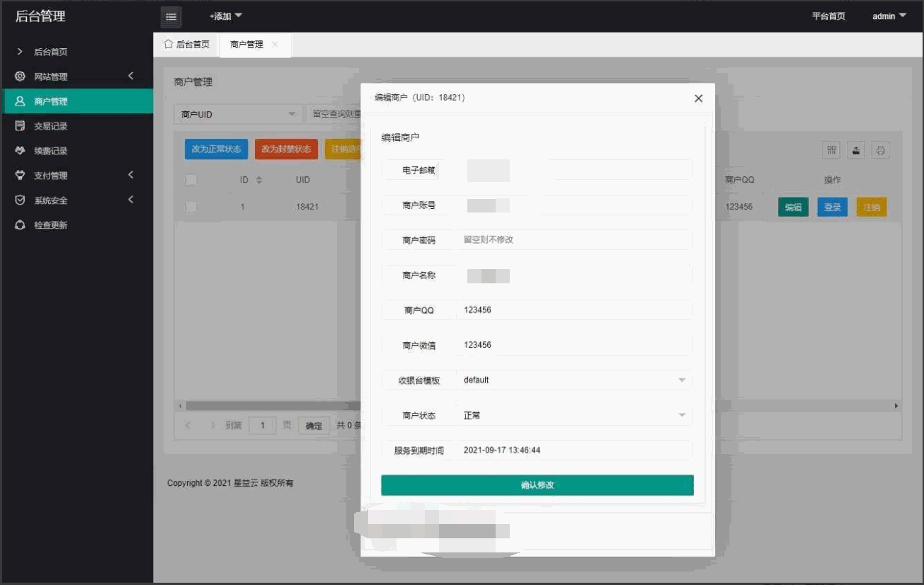Check the row checkbox for ID 1
The height and width of the screenshot is (585, 924).
tap(190, 207)
